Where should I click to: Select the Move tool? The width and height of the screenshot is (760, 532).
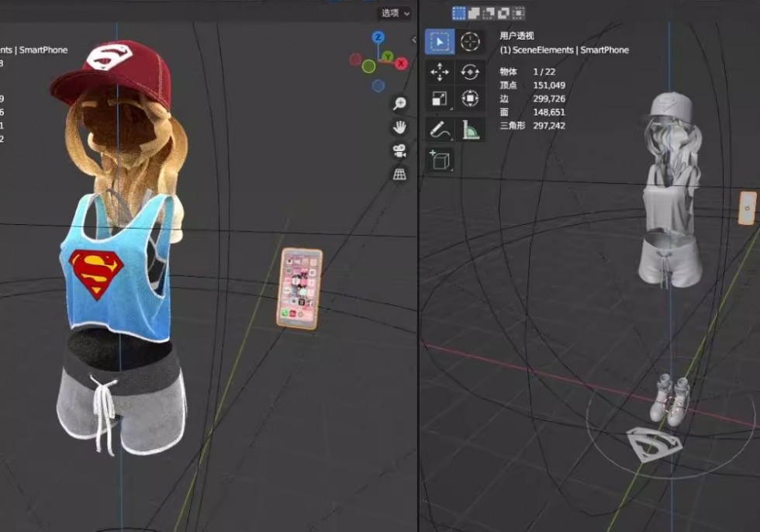click(440, 72)
